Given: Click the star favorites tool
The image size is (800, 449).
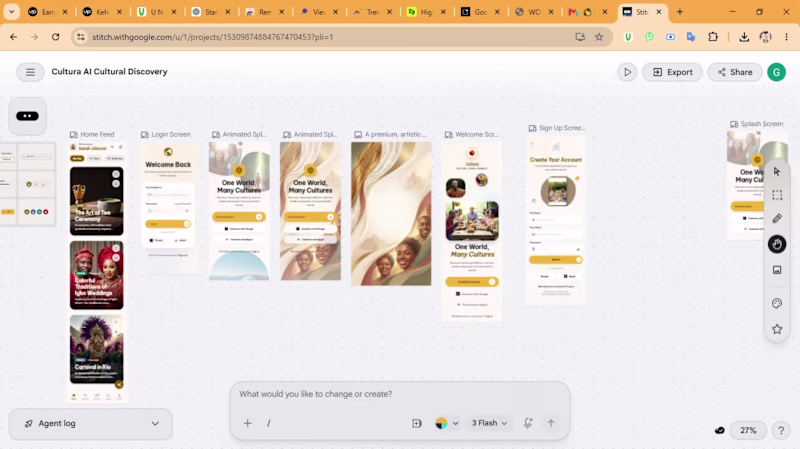Looking at the screenshot, I should click(777, 329).
